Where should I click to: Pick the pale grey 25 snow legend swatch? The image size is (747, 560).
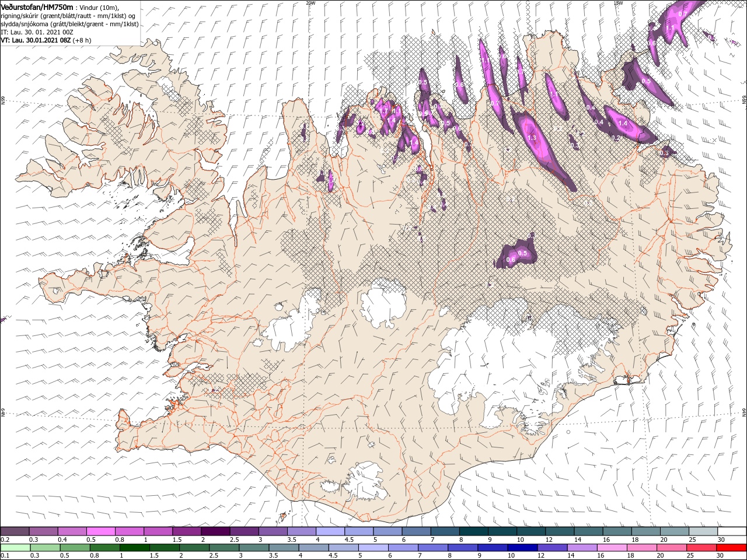point(704,531)
